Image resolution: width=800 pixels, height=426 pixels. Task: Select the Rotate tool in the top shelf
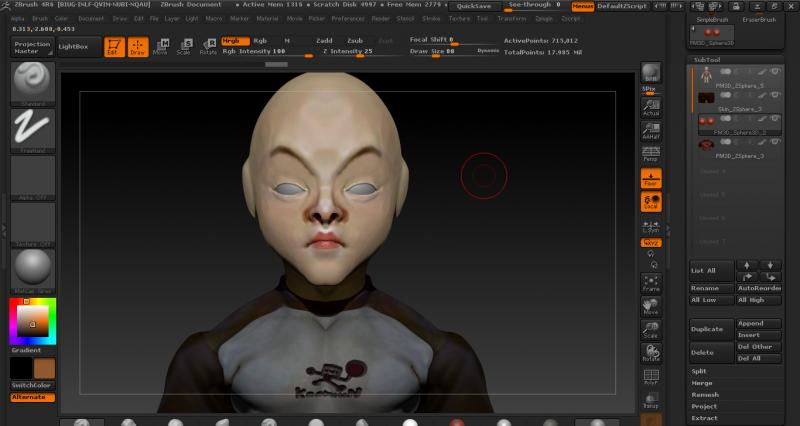tap(208, 46)
